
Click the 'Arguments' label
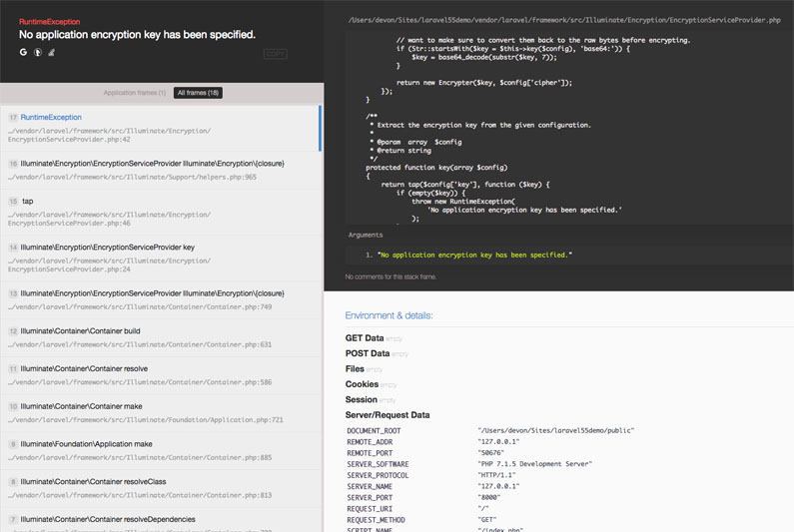[x=366, y=235]
